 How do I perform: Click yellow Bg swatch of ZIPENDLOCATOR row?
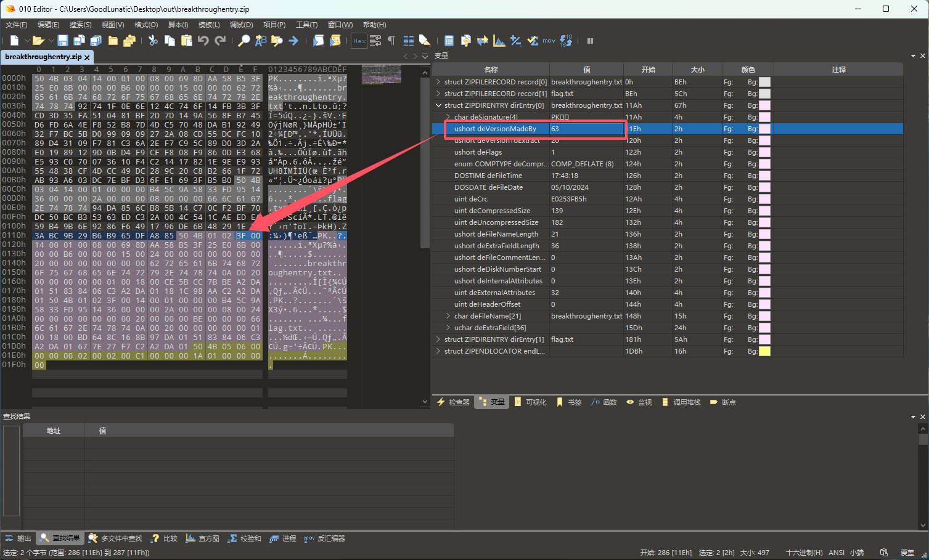764,351
